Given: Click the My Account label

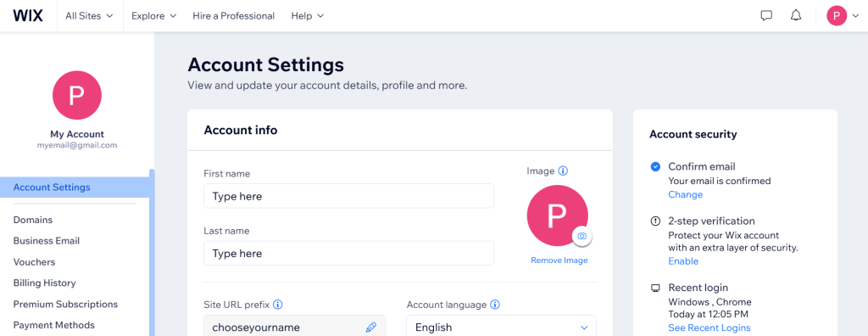Looking at the screenshot, I should (77, 134).
